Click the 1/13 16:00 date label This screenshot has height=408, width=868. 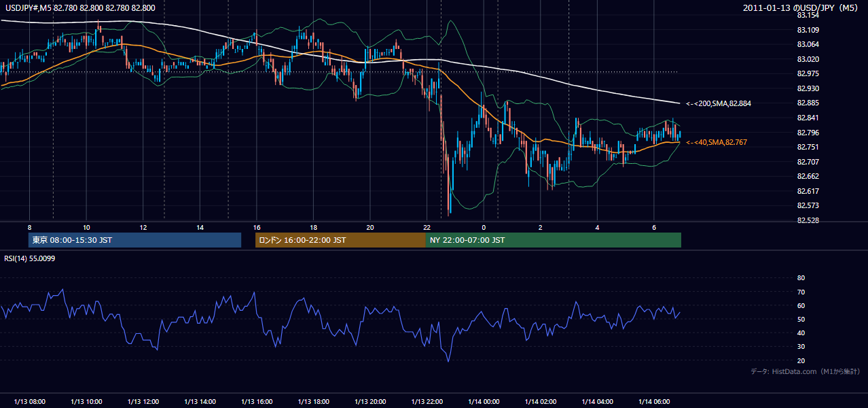tap(257, 402)
